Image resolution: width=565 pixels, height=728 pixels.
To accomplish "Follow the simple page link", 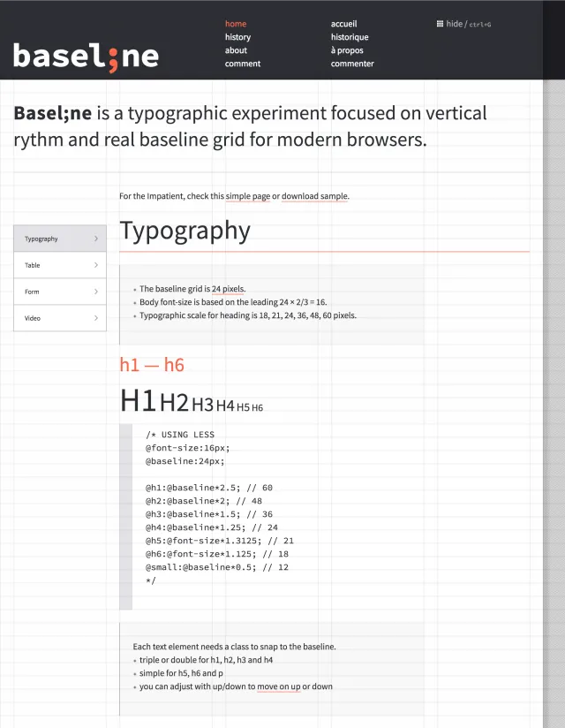I will point(248,196).
